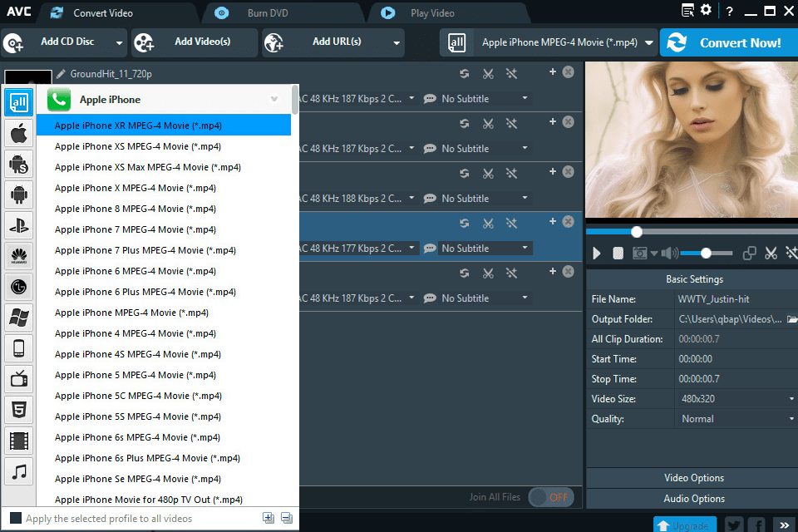Open the TV output category
This screenshot has height=532, width=798.
pos(19,379)
